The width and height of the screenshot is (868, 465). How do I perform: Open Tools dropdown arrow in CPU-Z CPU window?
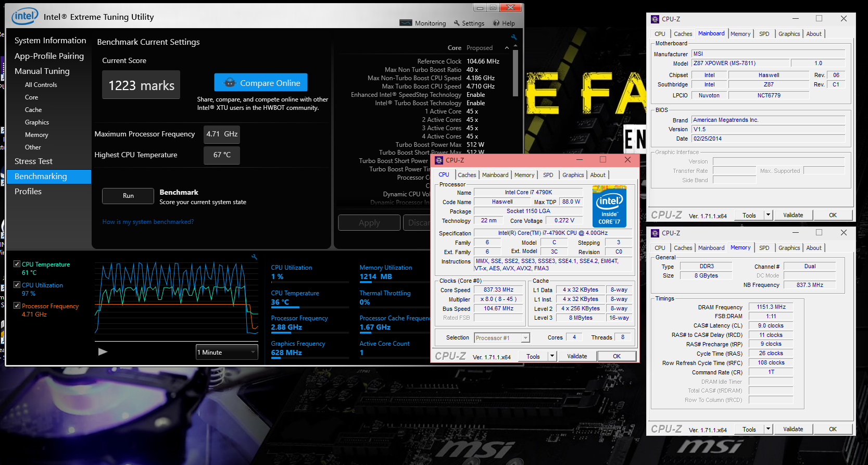click(552, 356)
